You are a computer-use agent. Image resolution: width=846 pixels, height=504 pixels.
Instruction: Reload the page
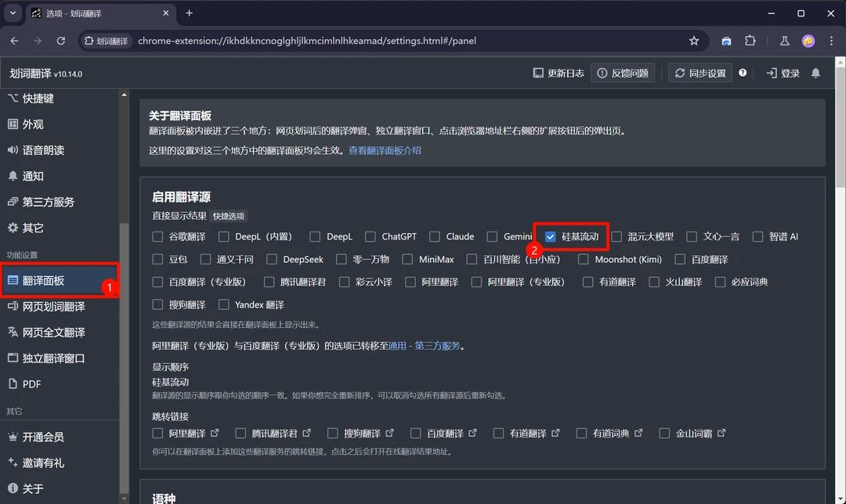tap(61, 41)
